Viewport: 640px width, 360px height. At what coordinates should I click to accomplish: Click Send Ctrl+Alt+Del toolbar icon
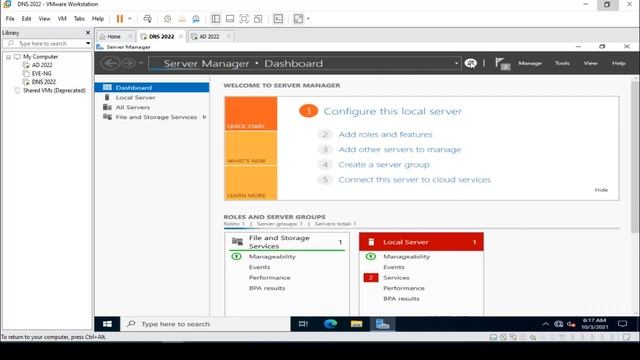tap(147, 19)
